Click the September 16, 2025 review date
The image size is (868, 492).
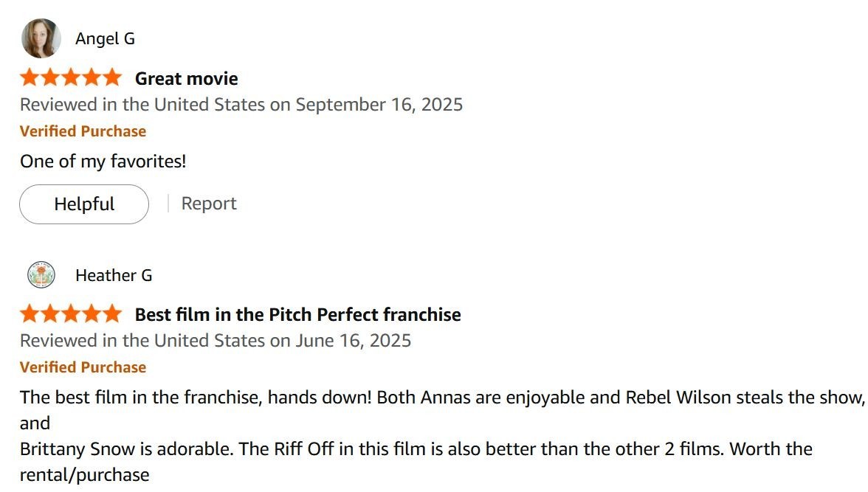[379, 105]
